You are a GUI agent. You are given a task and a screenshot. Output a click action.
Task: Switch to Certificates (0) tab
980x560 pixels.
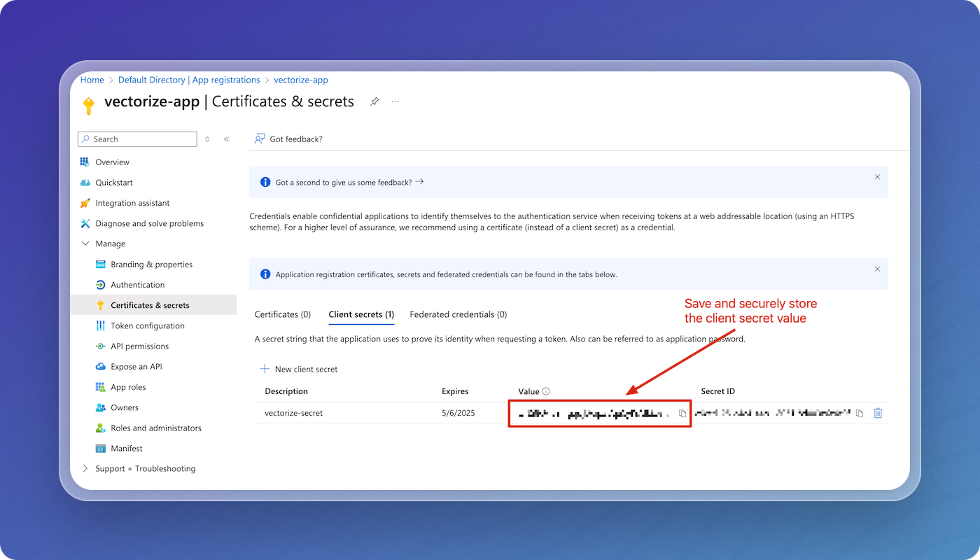tap(283, 314)
